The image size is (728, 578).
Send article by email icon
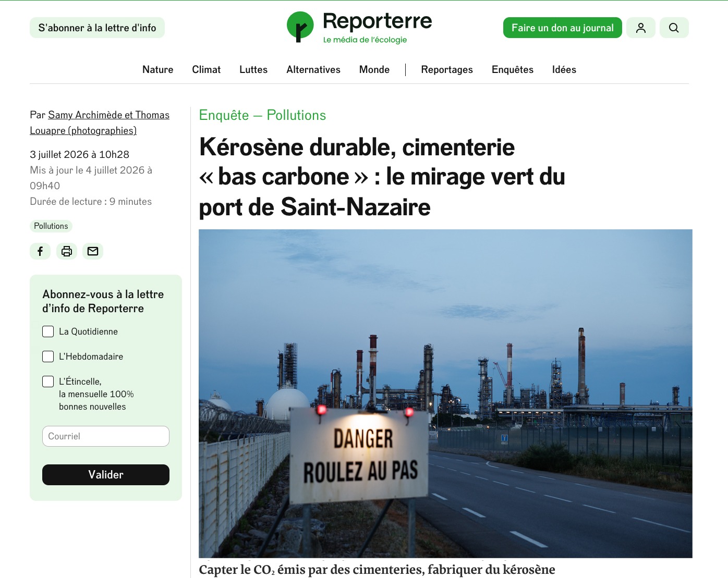pyautogui.click(x=93, y=251)
